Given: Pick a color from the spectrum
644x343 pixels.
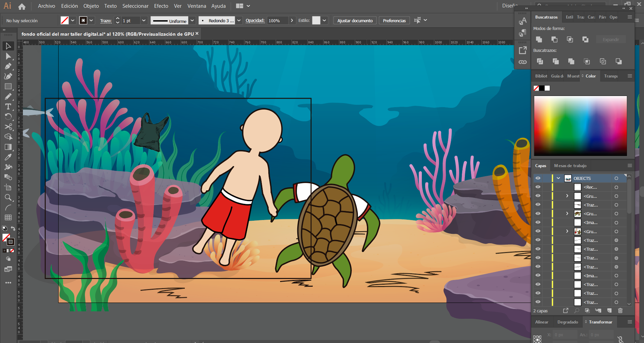Looking at the screenshot, I should (580, 126).
